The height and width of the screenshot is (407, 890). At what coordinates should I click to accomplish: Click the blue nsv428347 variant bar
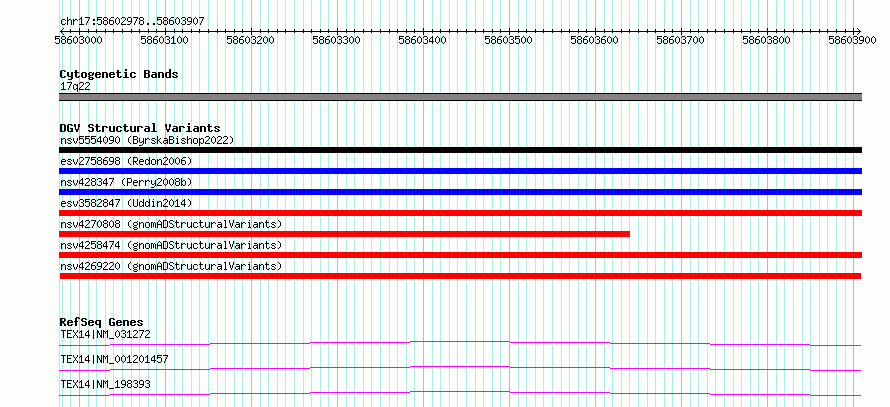[x=461, y=192]
